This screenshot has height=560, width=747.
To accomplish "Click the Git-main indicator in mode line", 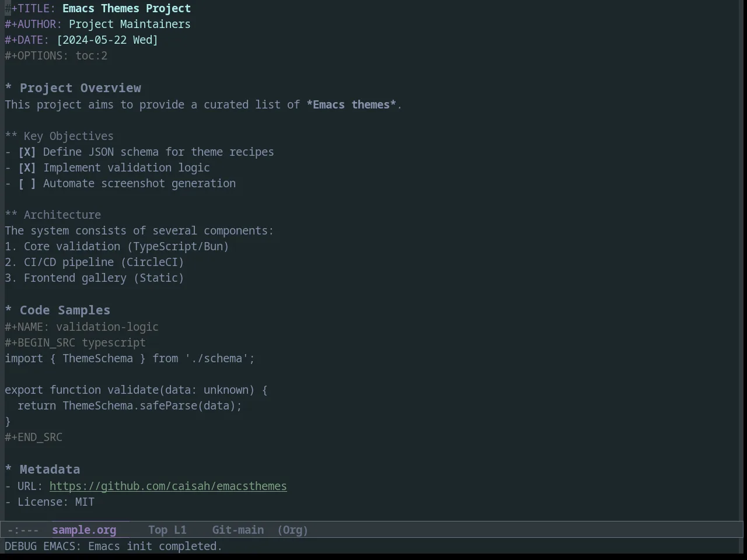I will point(238,530).
